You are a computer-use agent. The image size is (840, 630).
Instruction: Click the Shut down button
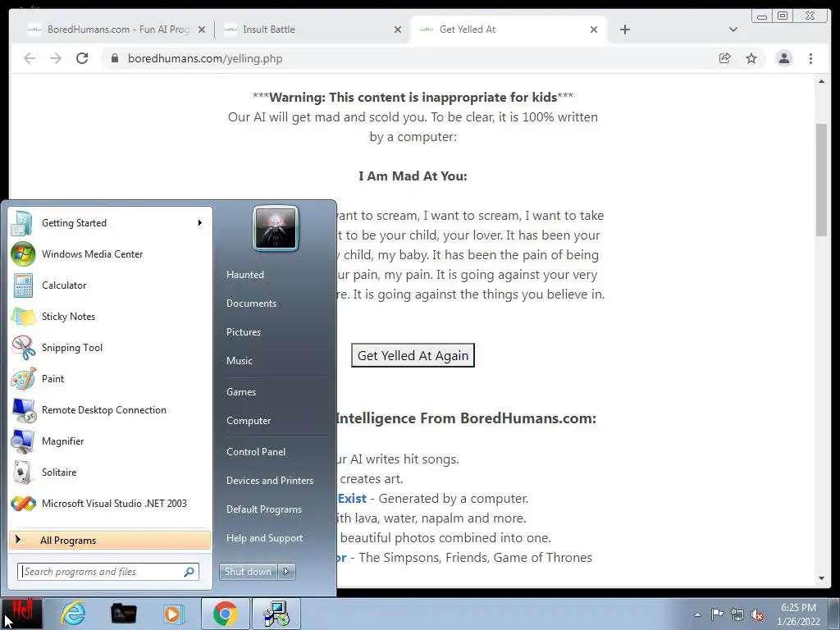click(x=248, y=572)
